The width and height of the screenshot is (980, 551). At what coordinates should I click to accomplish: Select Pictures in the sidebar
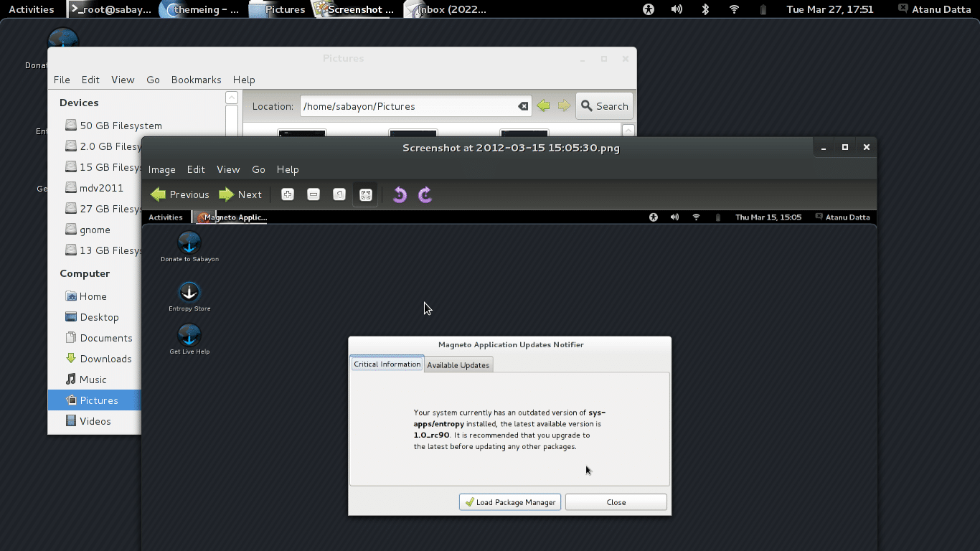(95, 400)
